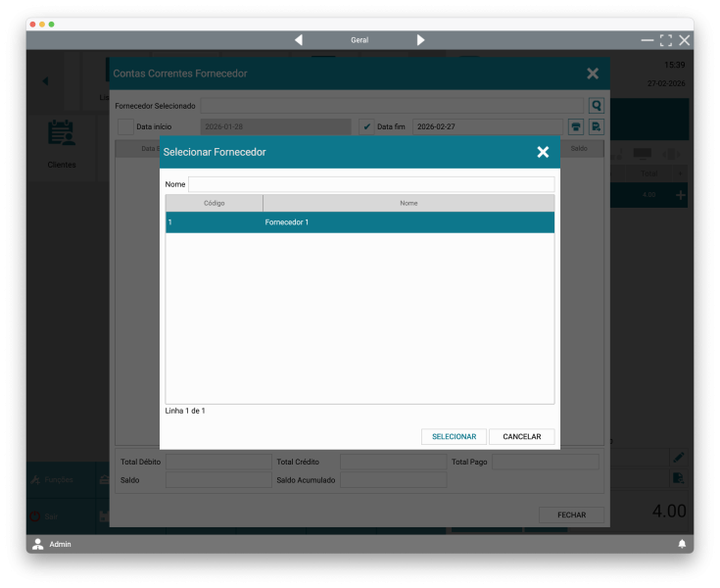Select the Fornecedor 1 row
This screenshot has width=720, height=588.
point(360,222)
